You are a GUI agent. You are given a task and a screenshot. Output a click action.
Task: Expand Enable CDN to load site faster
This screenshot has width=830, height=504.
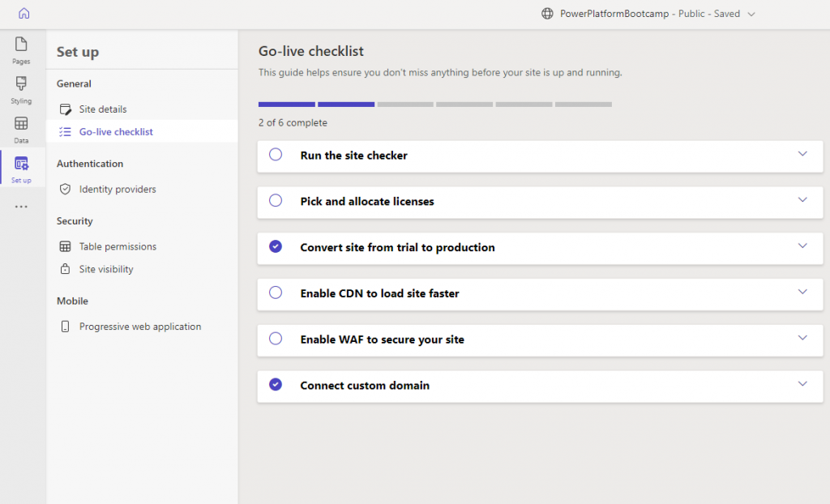tap(802, 293)
